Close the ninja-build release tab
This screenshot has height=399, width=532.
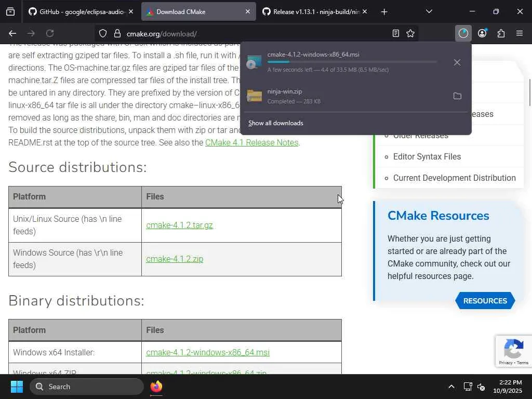click(365, 11)
